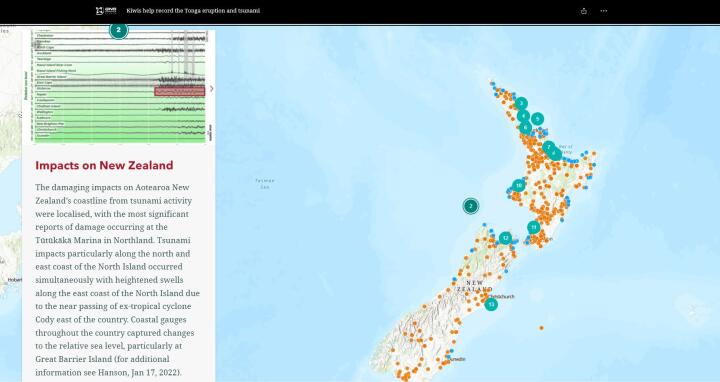Select map marker number 7

click(x=548, y=147)
